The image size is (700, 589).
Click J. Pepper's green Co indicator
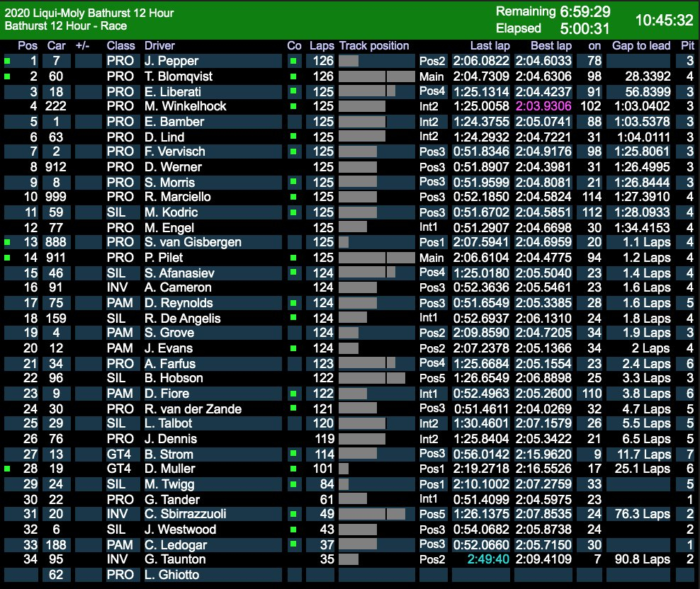293,61
